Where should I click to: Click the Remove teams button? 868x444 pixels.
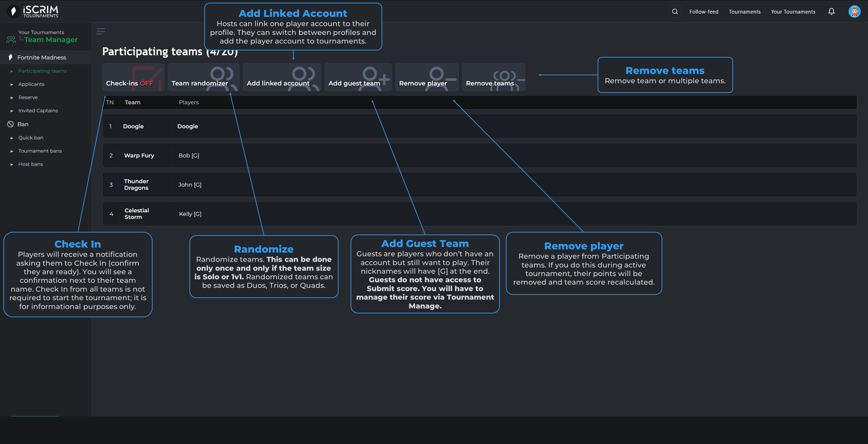[493, 78]
